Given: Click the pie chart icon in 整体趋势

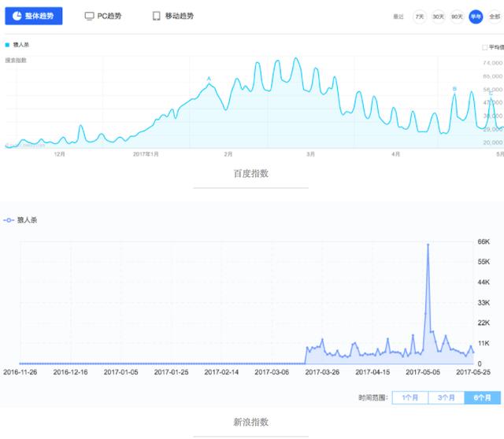Looking at the screenshot, I should pos(17,16).
